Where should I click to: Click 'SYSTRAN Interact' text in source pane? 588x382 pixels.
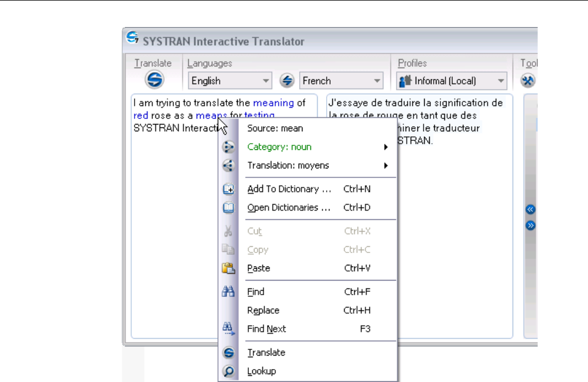(x=175, y=128)
